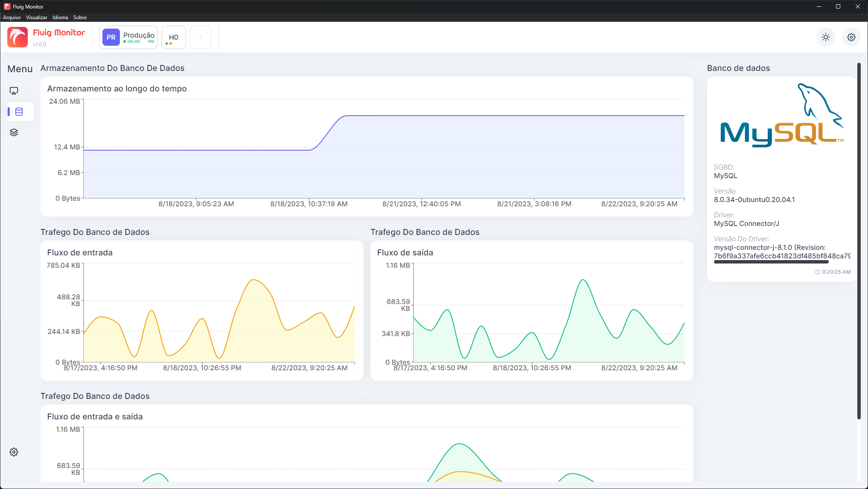The image size is (868, 489).
Task: Open the Sobre menu
Action: (x=80, y=18)
